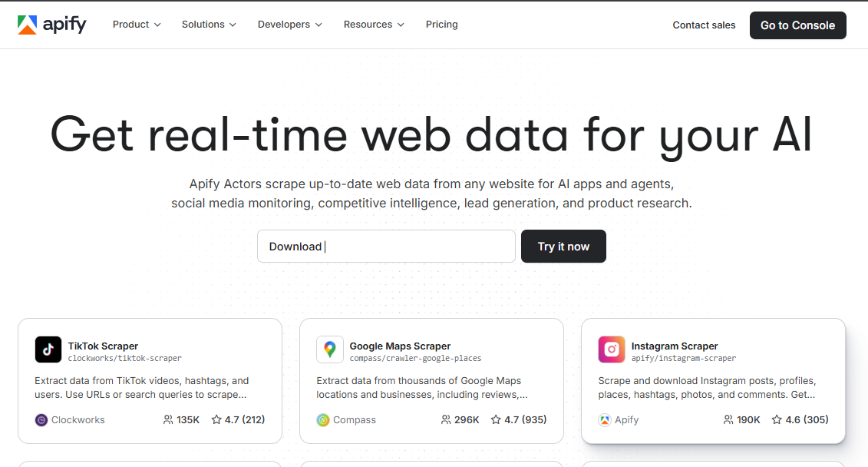Click the users count icon on Google Maps Scraper
868x467 pixels.
tap(447, 419)
